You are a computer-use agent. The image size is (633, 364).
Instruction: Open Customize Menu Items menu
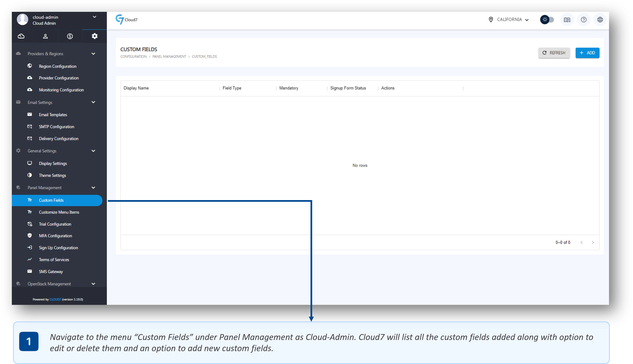59,212
